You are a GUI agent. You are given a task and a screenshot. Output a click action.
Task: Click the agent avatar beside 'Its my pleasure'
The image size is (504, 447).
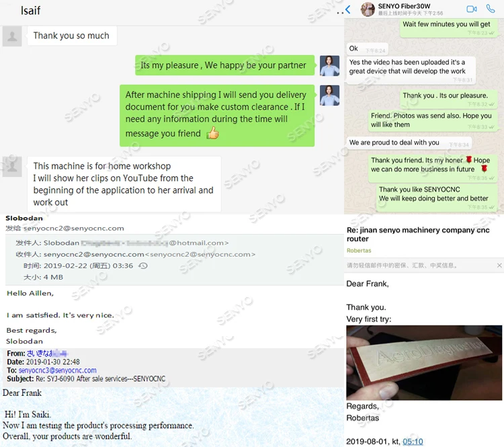point(329,66)
